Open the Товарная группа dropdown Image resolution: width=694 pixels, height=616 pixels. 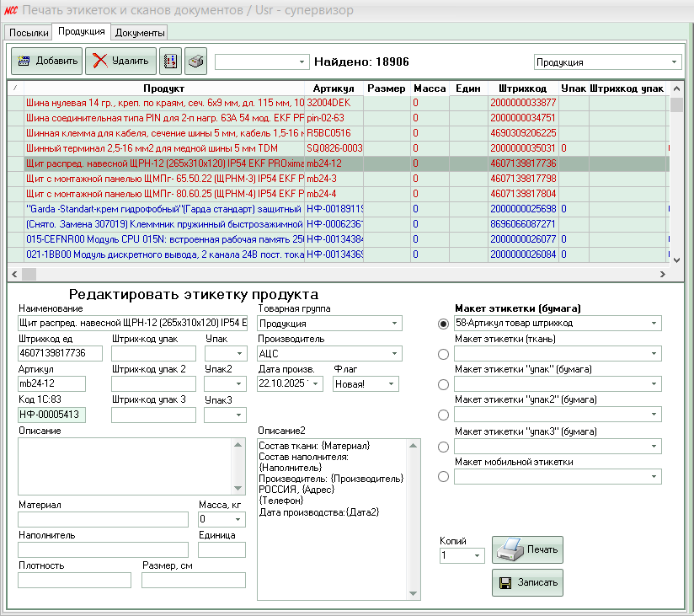point(395,324)
